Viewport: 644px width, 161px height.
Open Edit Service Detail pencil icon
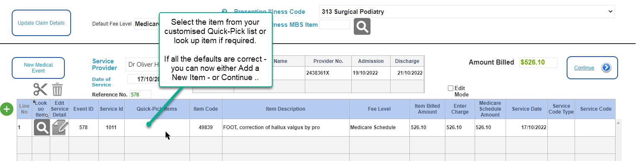[x=59, y=127]
